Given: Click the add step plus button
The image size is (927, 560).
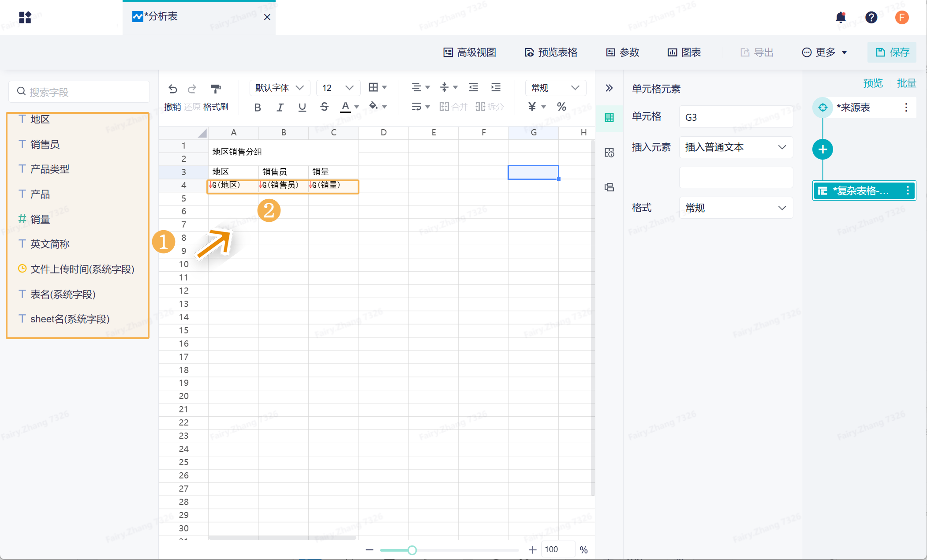Looking at the screenshot, I should pos(822,149).
